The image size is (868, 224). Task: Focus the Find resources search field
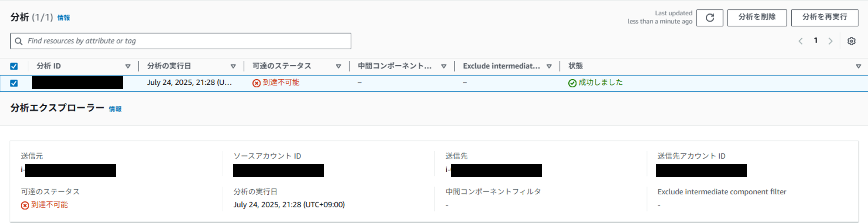tap(181, 41)
